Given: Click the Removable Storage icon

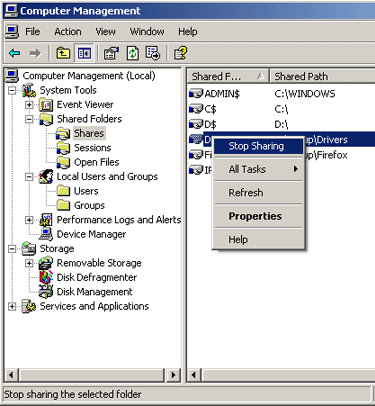Looking at the screenshot, I should click(x=46, y=263).
